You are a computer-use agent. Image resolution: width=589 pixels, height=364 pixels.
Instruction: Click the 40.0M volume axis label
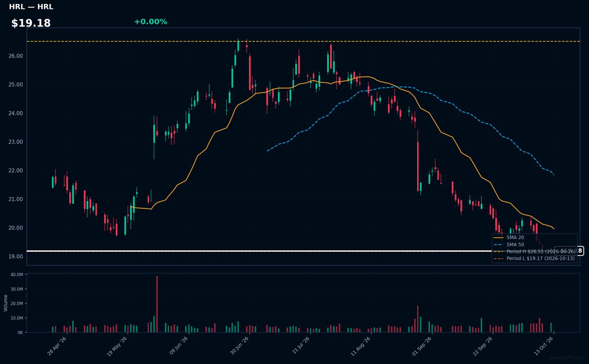17,275
